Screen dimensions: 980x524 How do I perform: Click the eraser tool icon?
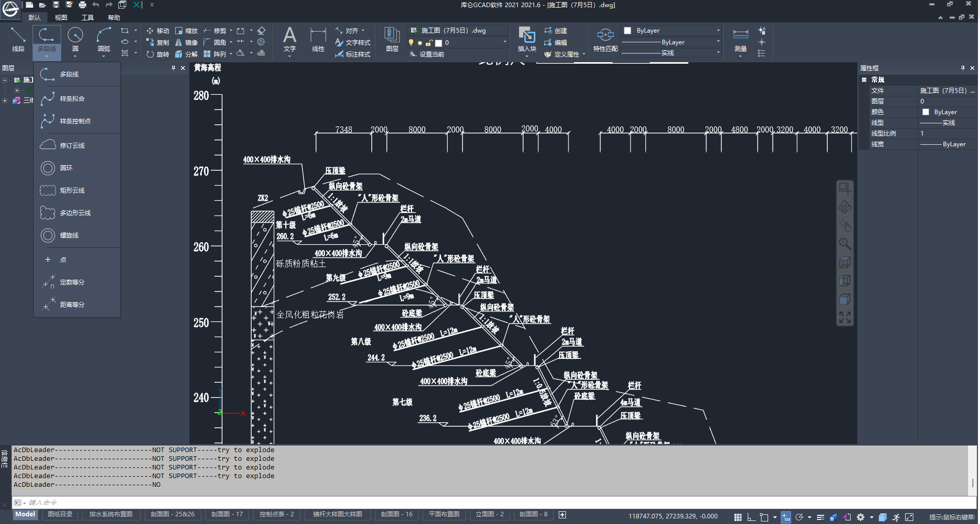coord(261,31)
